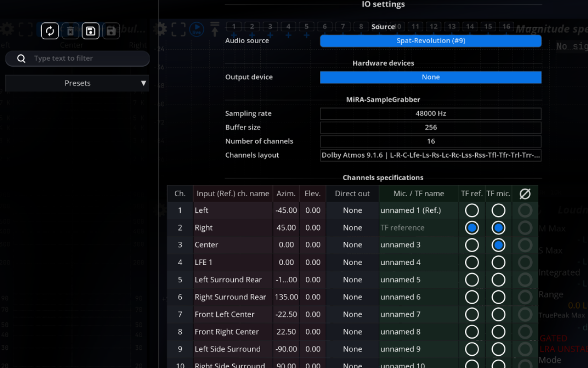Toggle the live input mode icon
588x368 pixels.
point(196,28)
